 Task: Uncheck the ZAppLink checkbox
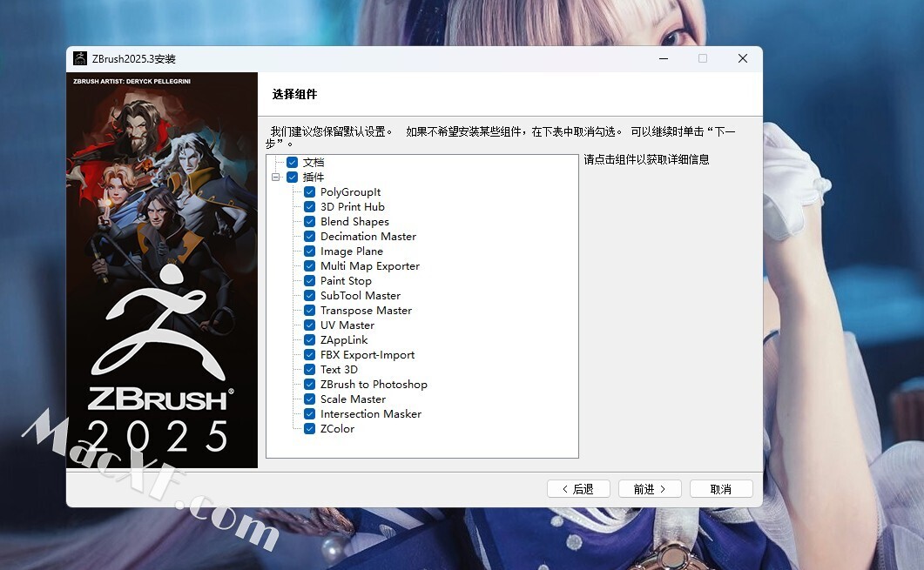[309, 339]
